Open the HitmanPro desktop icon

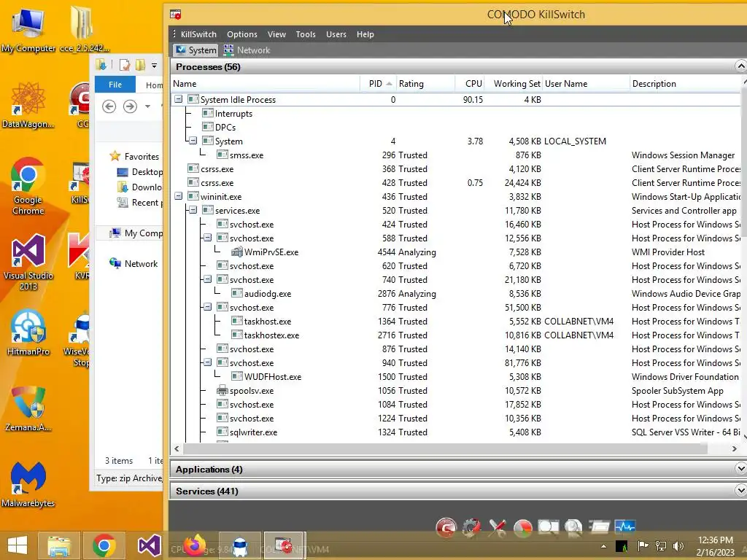tap(28, 332)
